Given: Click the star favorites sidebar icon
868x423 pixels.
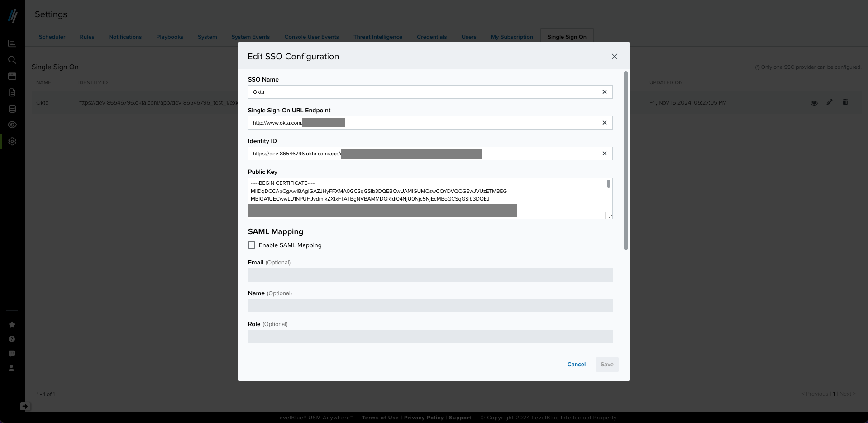Looking at the screenshot, I should click(x=12, y=325).
